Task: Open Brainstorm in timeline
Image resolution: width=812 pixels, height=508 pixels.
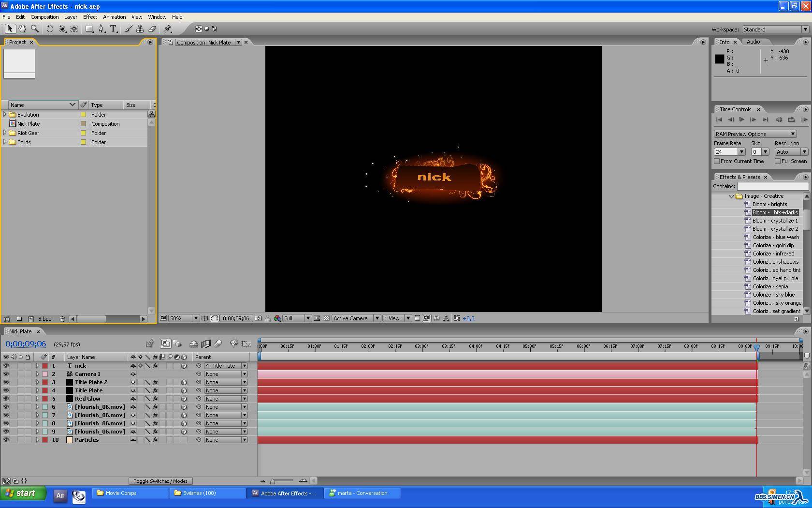Action: pyautogui.click(x=234, y=344)
